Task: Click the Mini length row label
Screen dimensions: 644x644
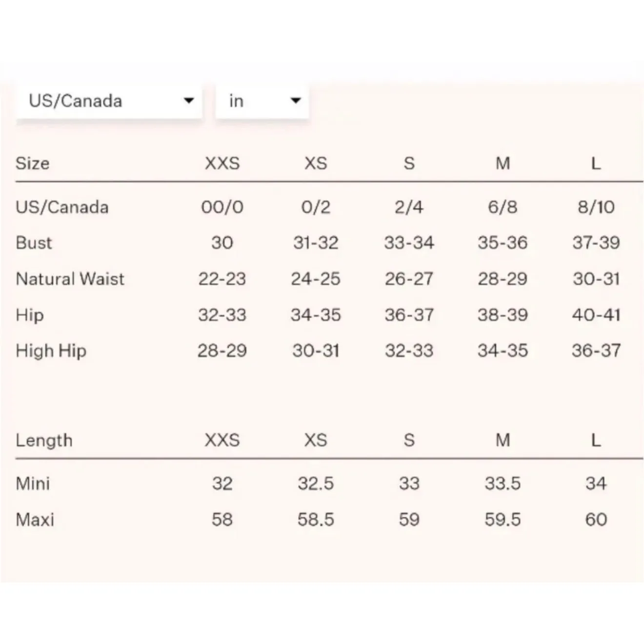Action: click(33, 483)
